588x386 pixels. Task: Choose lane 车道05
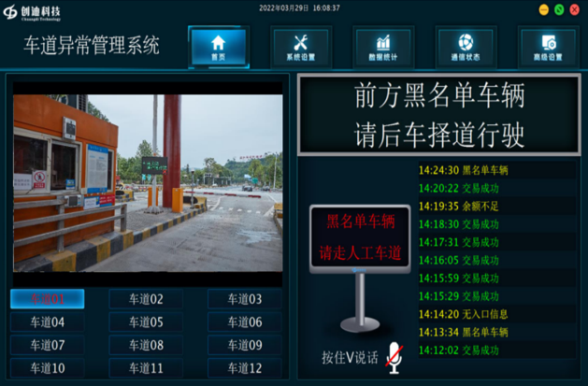point(145,322)
